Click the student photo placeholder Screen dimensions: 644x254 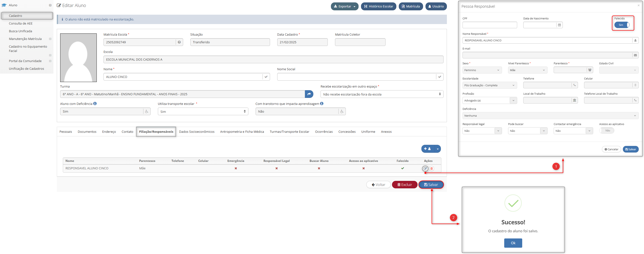pyautogui.click(x=78, y=58)
